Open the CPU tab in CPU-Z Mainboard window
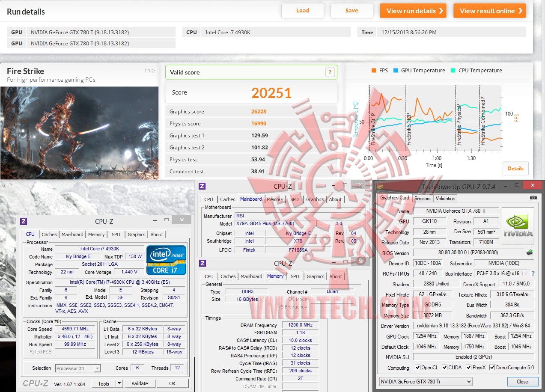 (x=208, y=199)
